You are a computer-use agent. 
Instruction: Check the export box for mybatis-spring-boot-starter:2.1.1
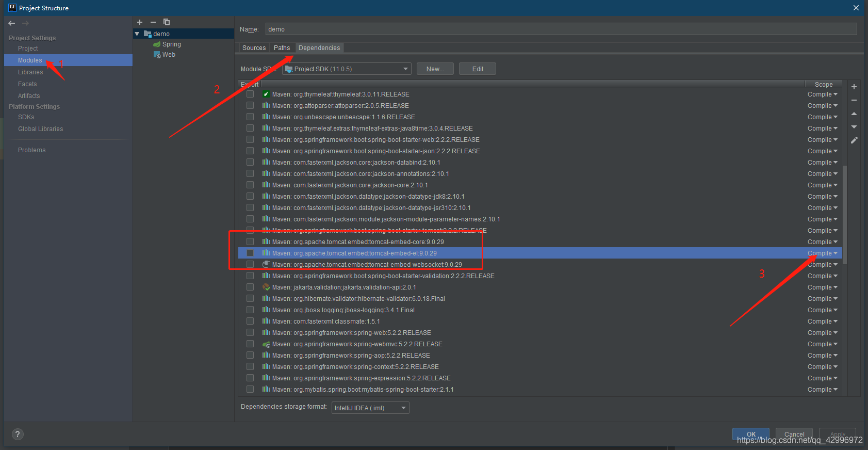pyautogui.click(x=250, y=390)
